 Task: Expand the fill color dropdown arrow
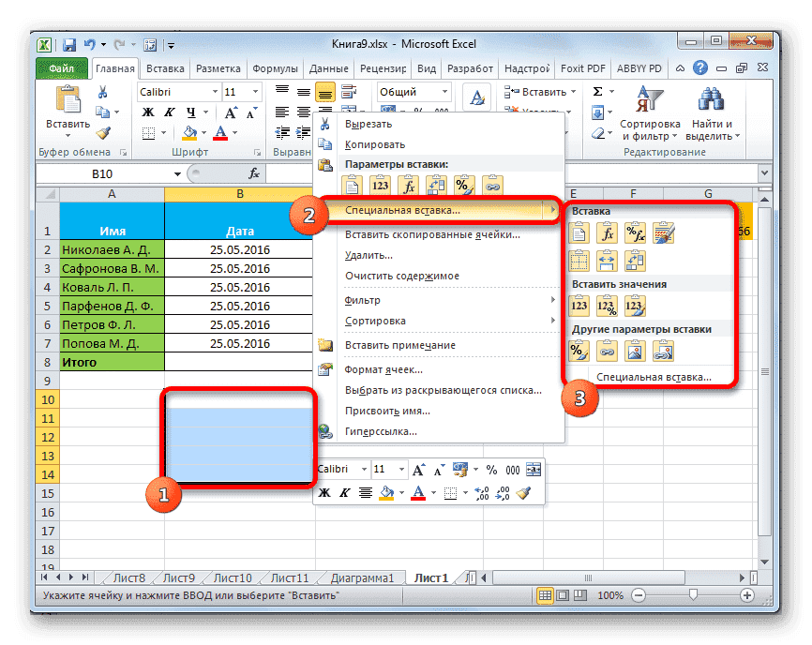point(400,491)
